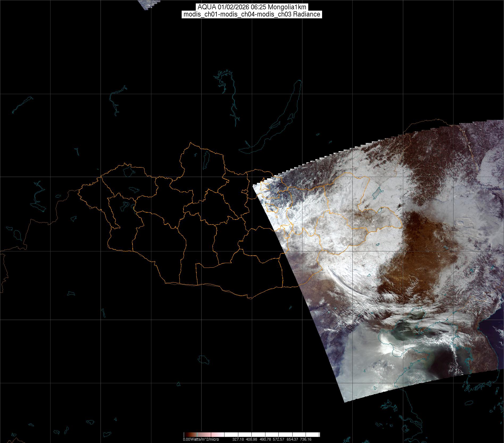Click the 0.00 Watts/m^2/micro units label
This screenshot has height=443, width=504.
(201, 440)
